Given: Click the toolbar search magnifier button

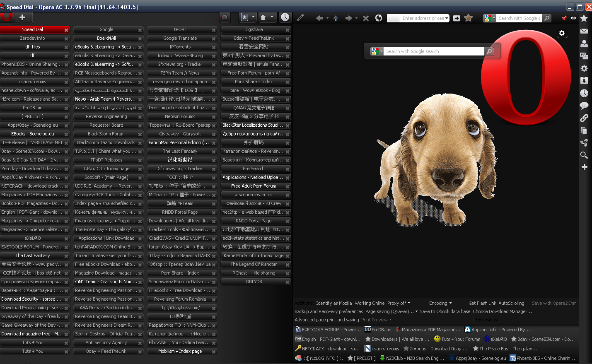Looking at the screenshot, I should (547, 18).
